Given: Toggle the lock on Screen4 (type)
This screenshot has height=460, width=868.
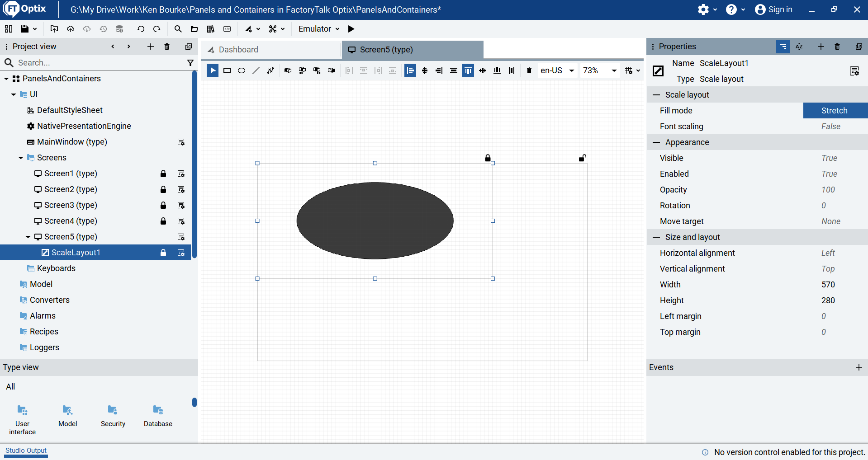Looking at the screenshot, I should click(x=163, y=221).
